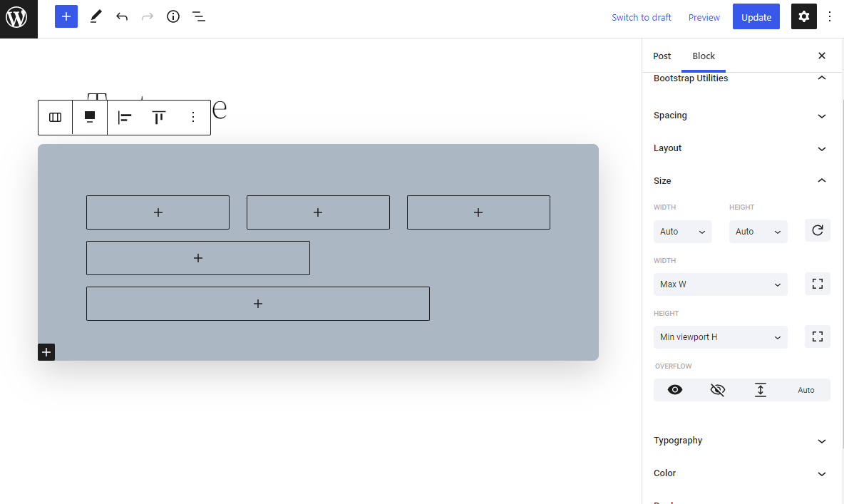Open the options three-dot menu in top bar

point(830,16)
